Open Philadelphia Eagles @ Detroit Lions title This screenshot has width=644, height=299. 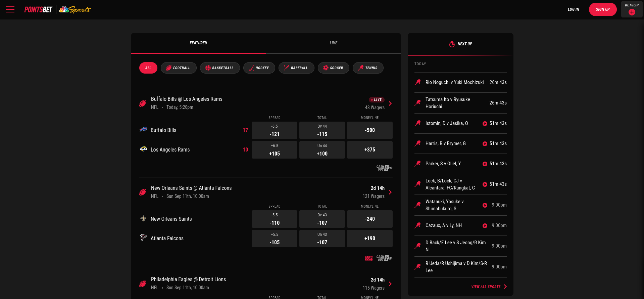[x=188, y=280]
